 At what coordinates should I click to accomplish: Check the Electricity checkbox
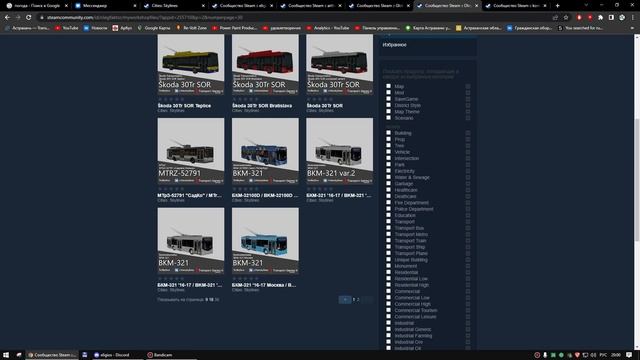(x=389, y=171)
